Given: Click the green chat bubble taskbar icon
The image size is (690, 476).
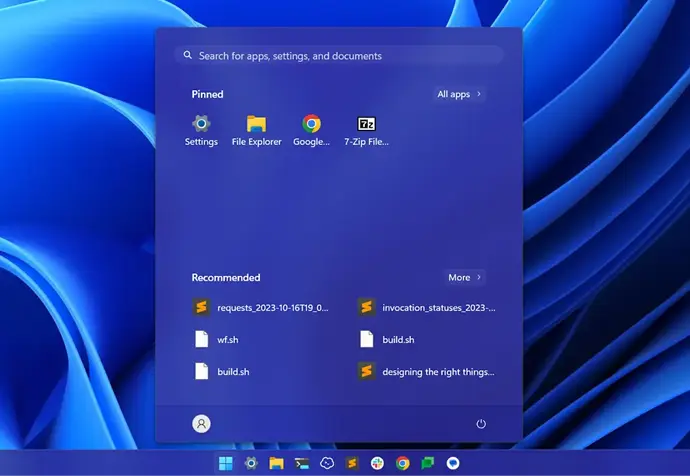Looking at the screenshot, I should pyautogui.click(x=428, y=463).
